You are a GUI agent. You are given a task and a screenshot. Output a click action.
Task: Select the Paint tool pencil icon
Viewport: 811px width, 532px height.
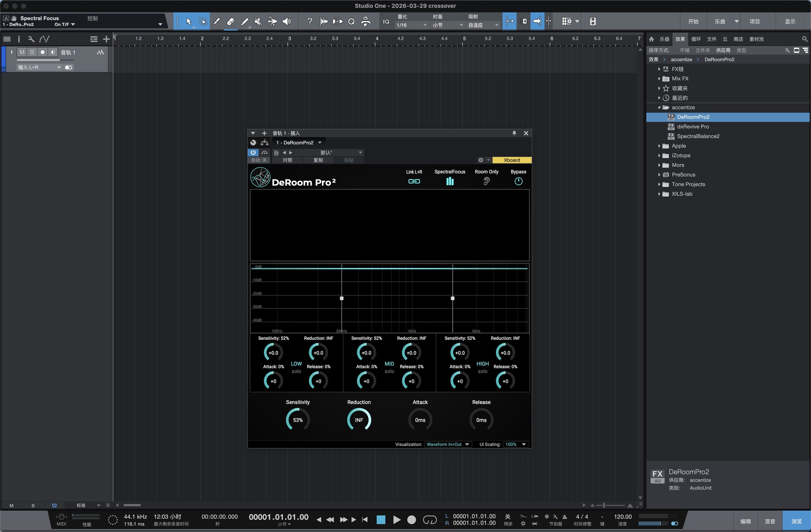tap(245, 21)
